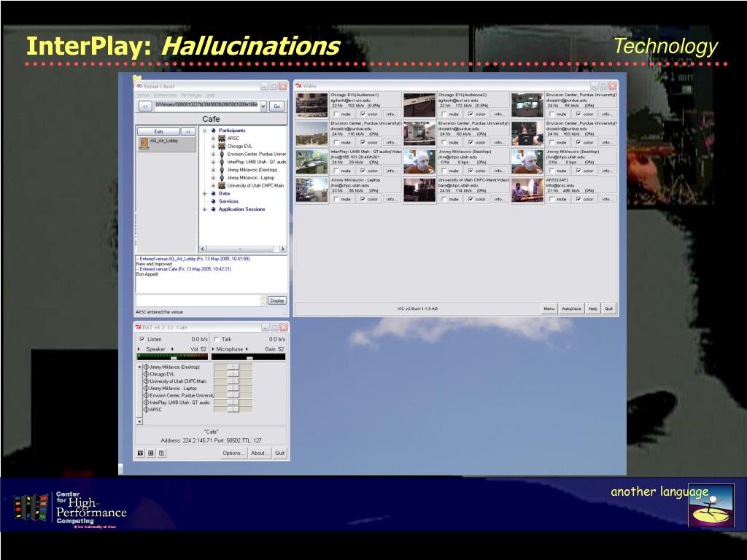Screen dimensions: 747x560
Task: Click the third small icon in RAT bottom bar
Action: (161, 453)
